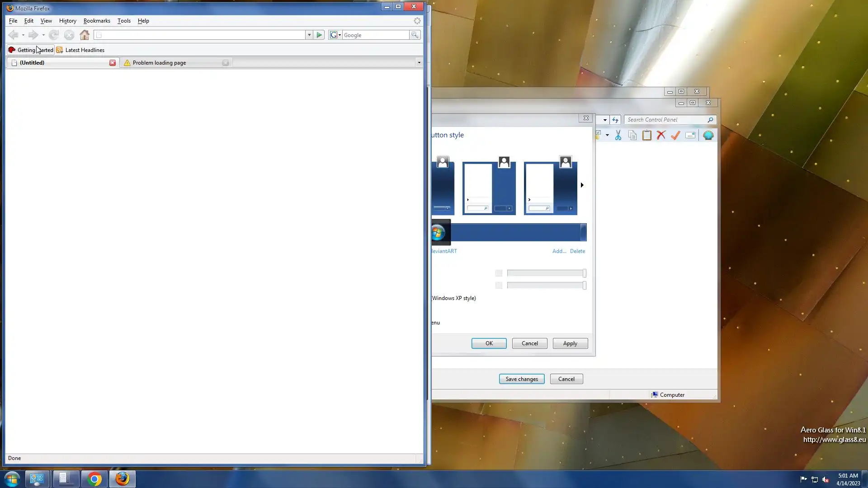Screen dimensions: 868x488
Task: Open the Bookmarks menu
Action: click(97, 21)
